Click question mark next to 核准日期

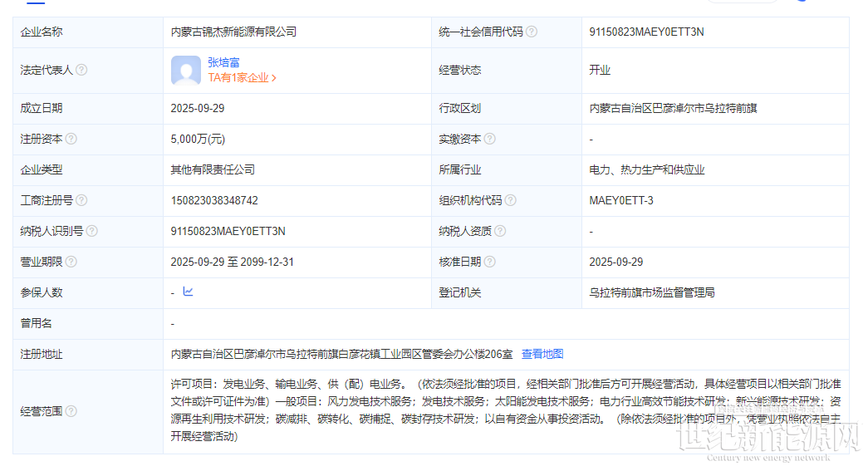[490, 262]
